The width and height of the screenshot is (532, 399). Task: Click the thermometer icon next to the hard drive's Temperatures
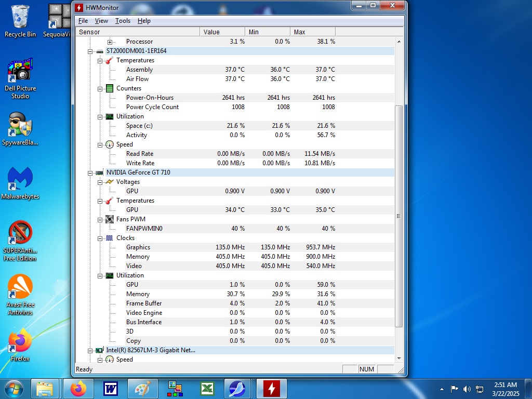[109, 60]
